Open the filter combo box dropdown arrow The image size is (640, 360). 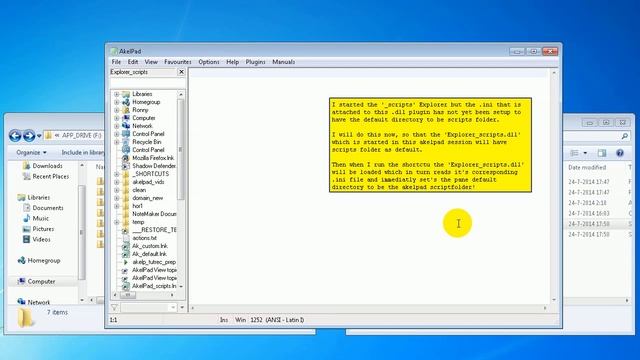coord(173,307)
